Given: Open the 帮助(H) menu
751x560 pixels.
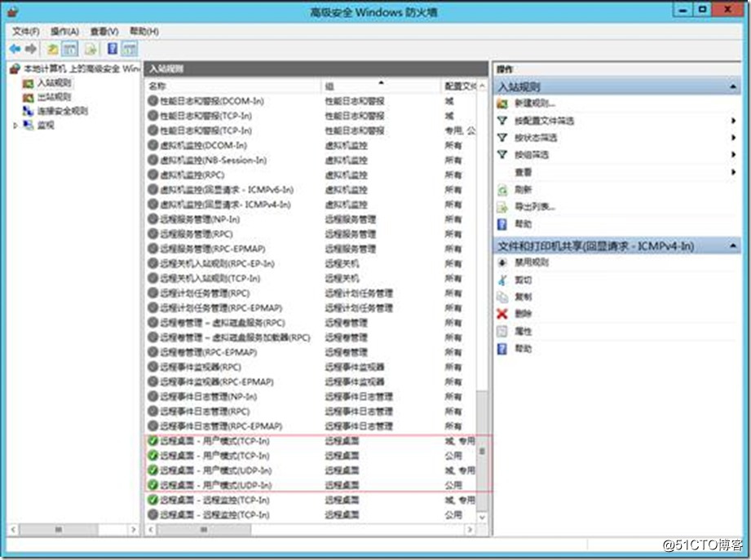Looking at the screenshot, I should 144,32.
